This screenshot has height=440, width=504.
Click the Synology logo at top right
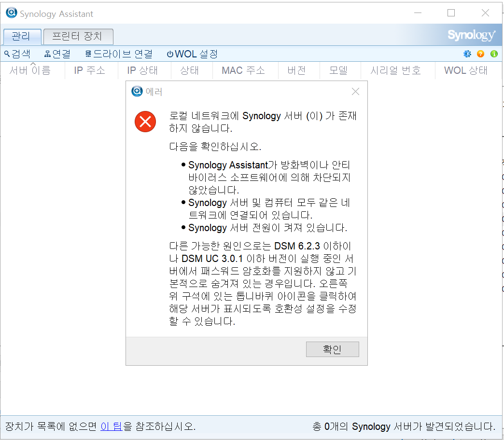coord(471,35)
